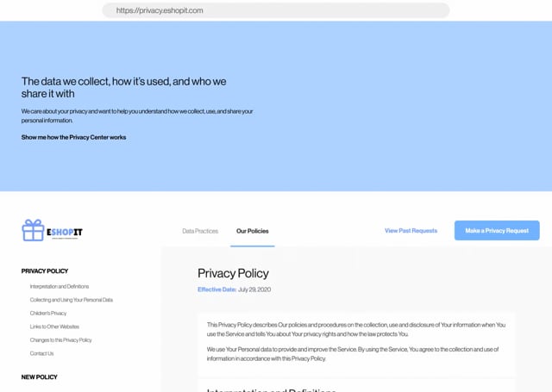Open Show me how the Privacy Center works
The width and height of the screenshot is (552, 392).
tap(73, 137)
